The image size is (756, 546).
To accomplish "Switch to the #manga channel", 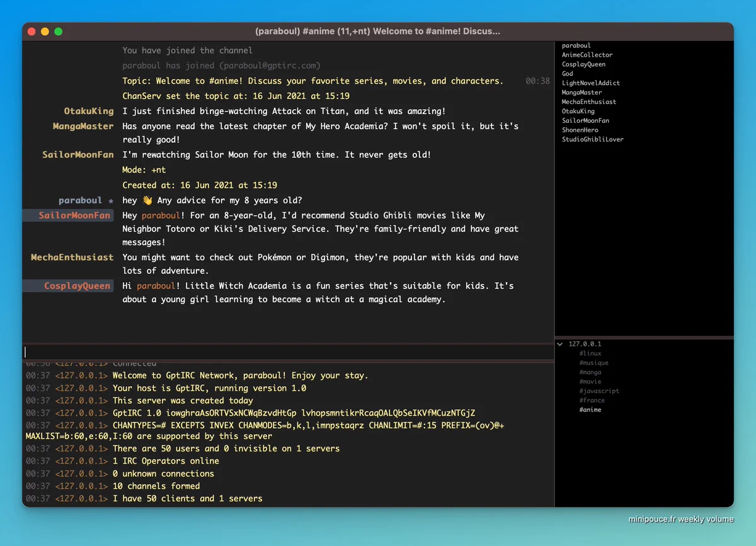I will coord(590,372).
